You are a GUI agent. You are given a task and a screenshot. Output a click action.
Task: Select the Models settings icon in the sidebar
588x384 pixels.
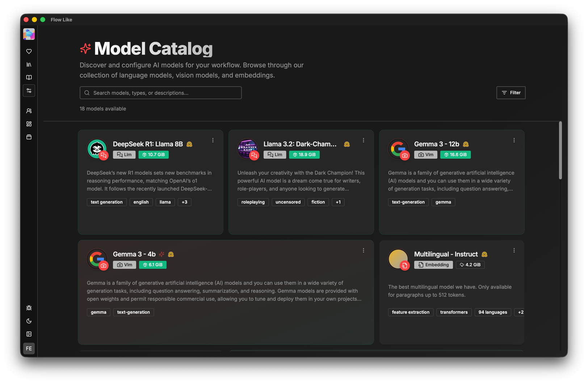[x=29, y=91]
